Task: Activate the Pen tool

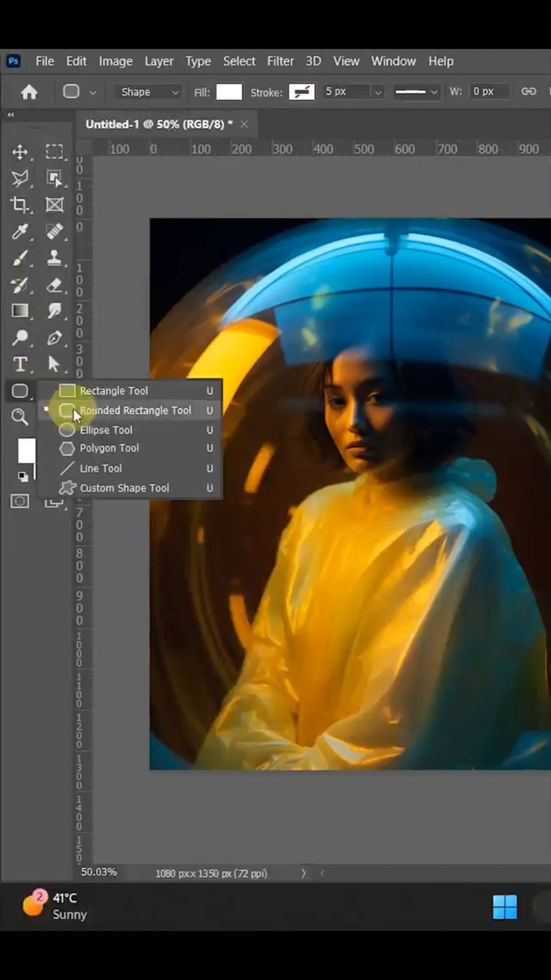Action: click(x=54, y=338)
